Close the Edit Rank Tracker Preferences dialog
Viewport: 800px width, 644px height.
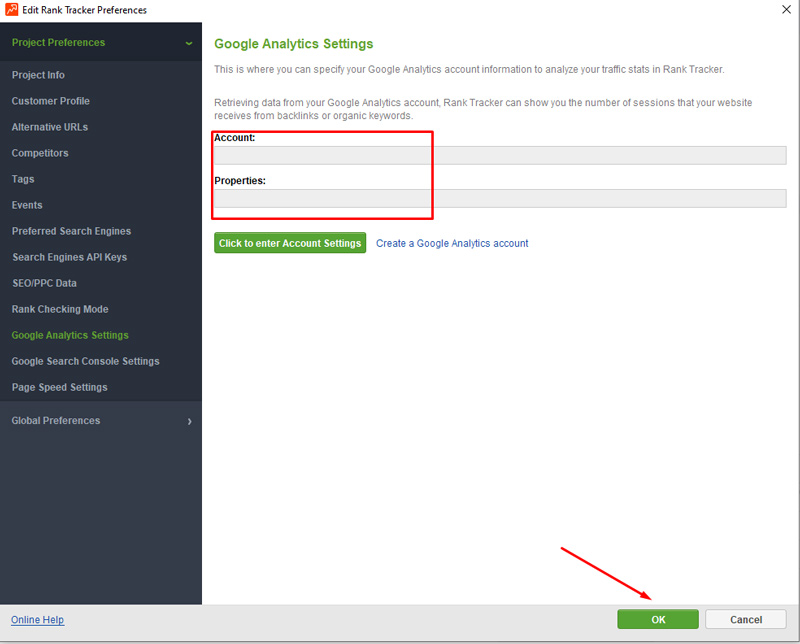click(786, 9)
